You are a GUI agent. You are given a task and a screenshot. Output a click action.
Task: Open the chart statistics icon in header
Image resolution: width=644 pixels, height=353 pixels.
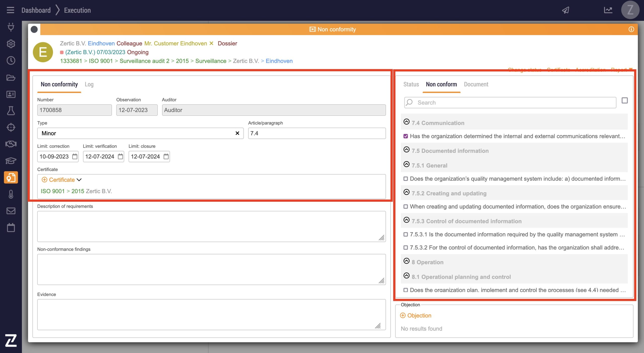click(x=608, y=10)
